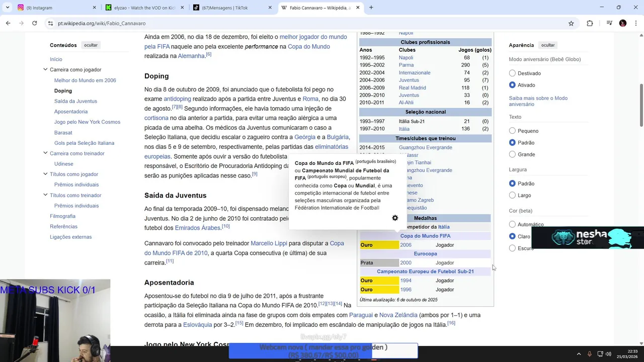Switch to the TikTok Mensagens tab
Image resolution: width=644 pixels, height=362 pixels.
pyautogui.click(x=231, y=8)
